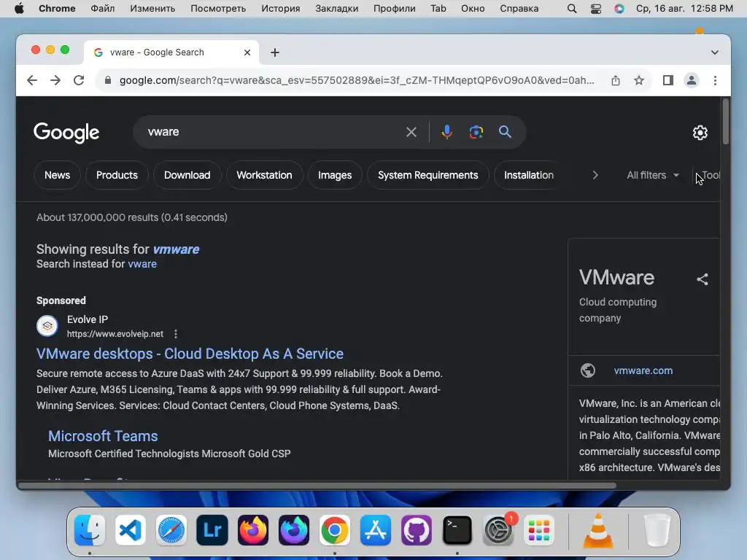Click the magnifier search button
This screenshot has width=747, height=560.
505,132
